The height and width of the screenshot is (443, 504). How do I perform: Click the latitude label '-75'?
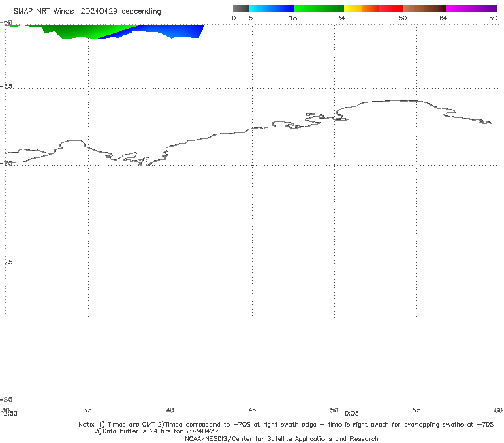point(6,262)
